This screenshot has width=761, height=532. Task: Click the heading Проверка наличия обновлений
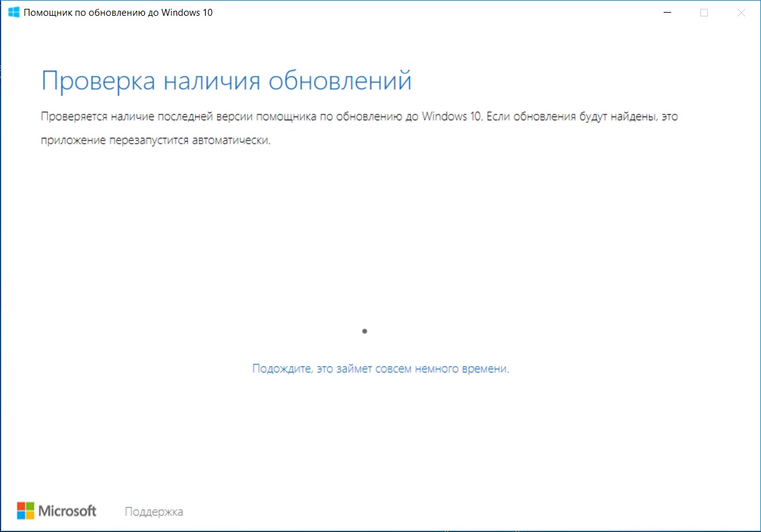click(x=226, y=82)
